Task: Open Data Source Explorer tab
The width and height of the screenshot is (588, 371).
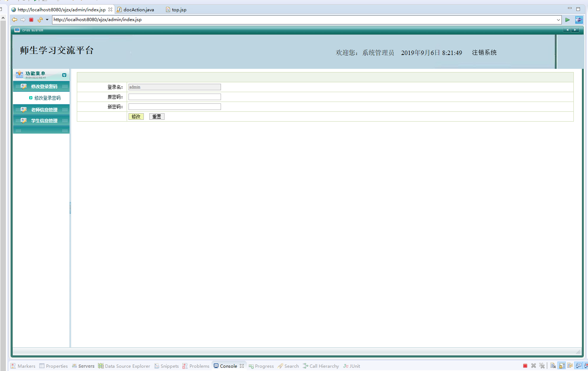Action: pos(124,366)
